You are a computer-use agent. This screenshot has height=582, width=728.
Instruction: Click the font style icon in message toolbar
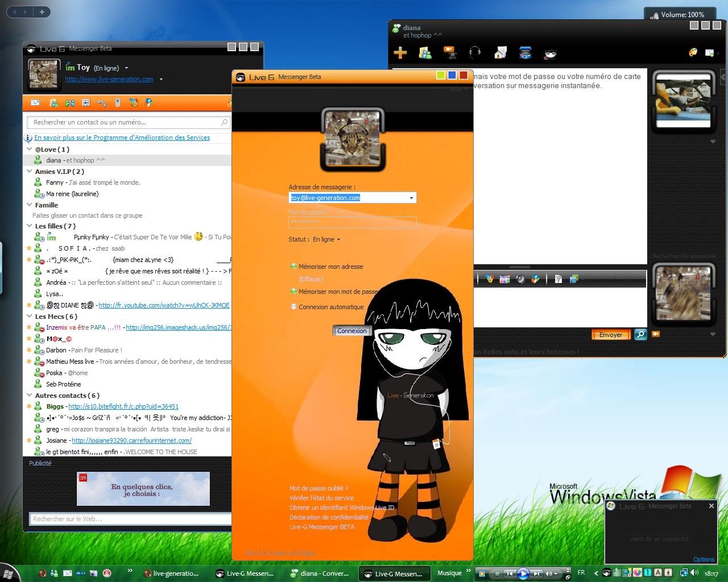pyautogui.click(x=559, y=279)
